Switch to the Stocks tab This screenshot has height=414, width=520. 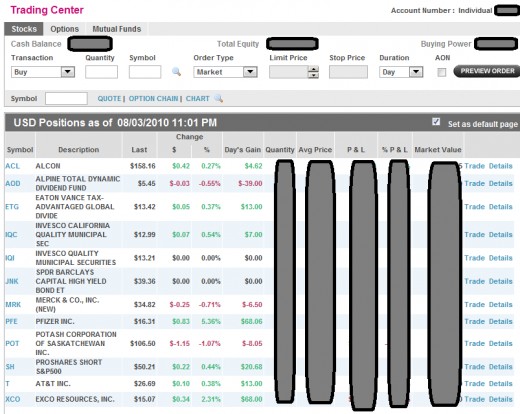pyautogui.click(x=24, y=29)
